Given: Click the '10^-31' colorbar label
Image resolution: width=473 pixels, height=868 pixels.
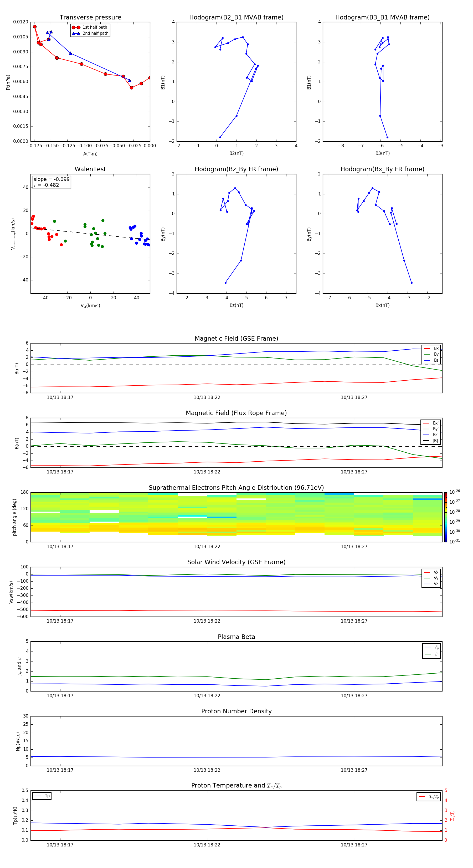Looking at the screenshot, I should coord(455,542).
